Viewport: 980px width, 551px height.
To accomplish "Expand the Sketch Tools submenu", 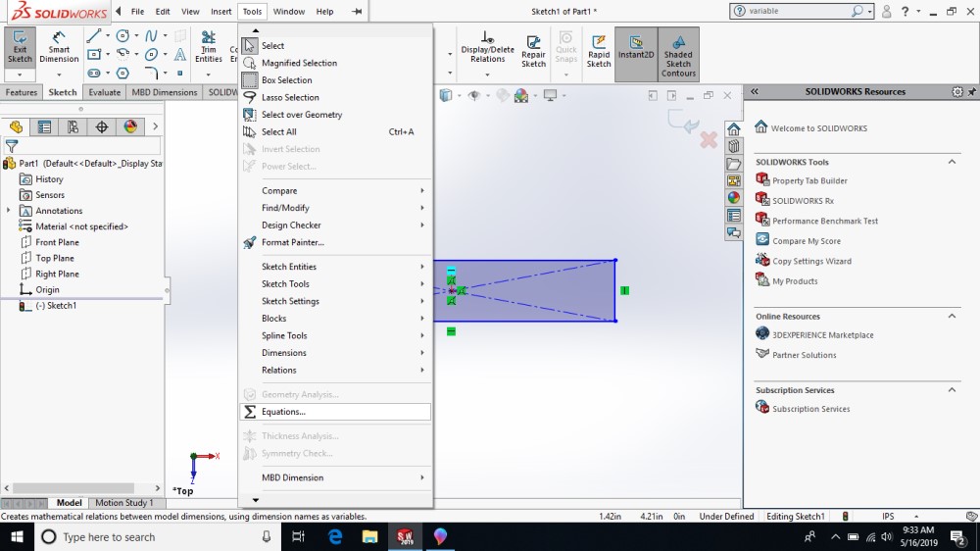I will point(335,284).
